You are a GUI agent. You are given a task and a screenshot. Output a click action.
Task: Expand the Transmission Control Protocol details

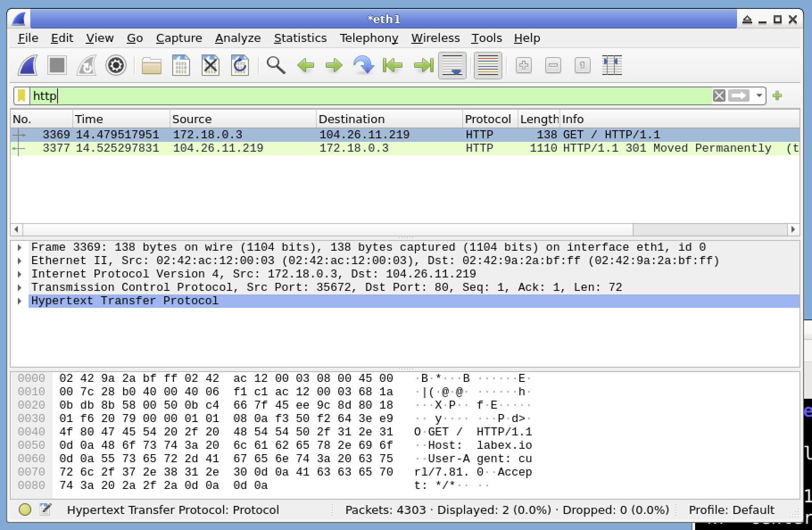(x=20, y=288)
